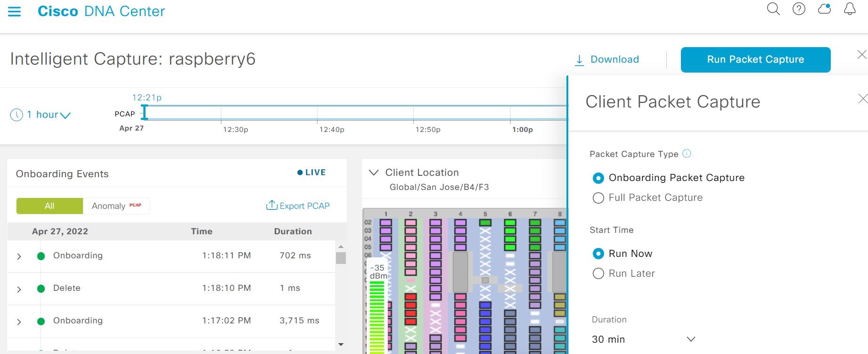The image size is (868, 354).
Task: Click the Download link
Action: [x=607, y=59]
